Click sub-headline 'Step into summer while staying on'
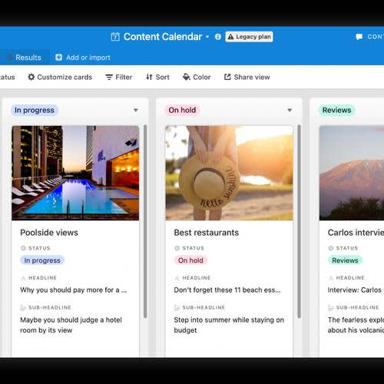Viewport: 384px width, 384px height. 229,320
